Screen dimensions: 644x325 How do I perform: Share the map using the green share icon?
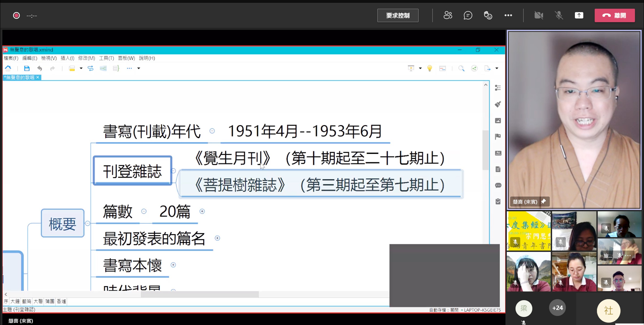click(x=474, y=68)
